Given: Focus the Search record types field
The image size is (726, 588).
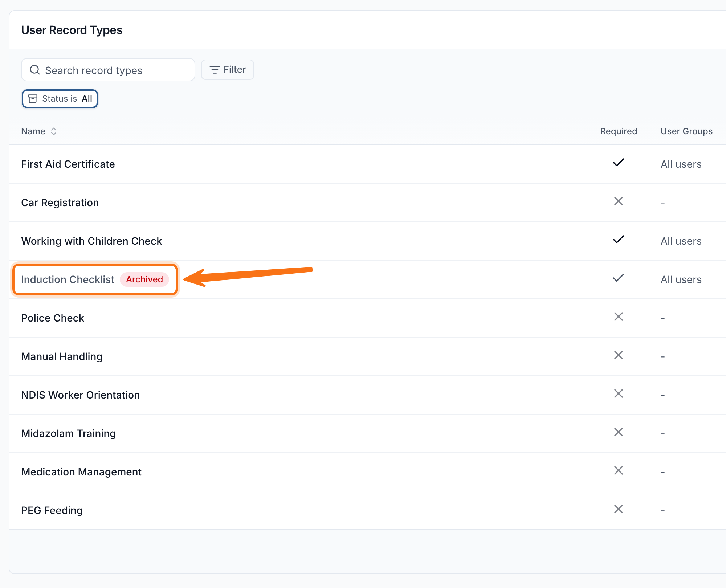Looking at the screenshot, I should click(x=108, y=70).
